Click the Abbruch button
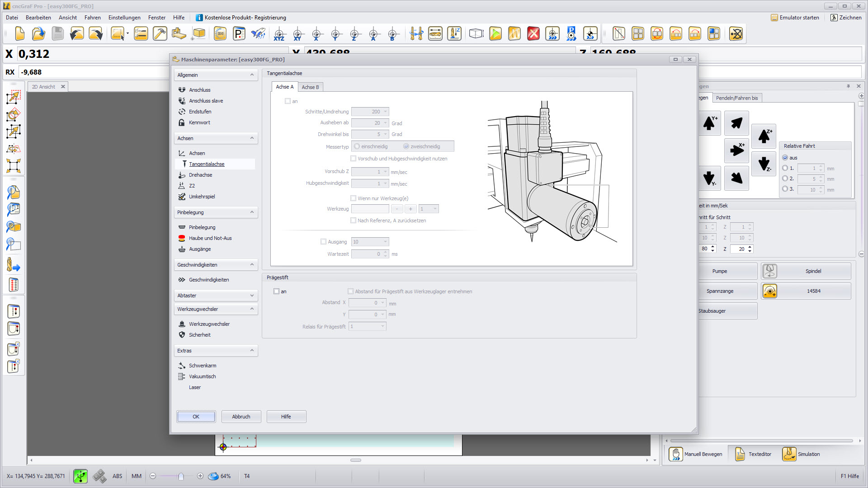Viewport: 868px width, 488px height. pyautogui.click(x=241, y=417)
